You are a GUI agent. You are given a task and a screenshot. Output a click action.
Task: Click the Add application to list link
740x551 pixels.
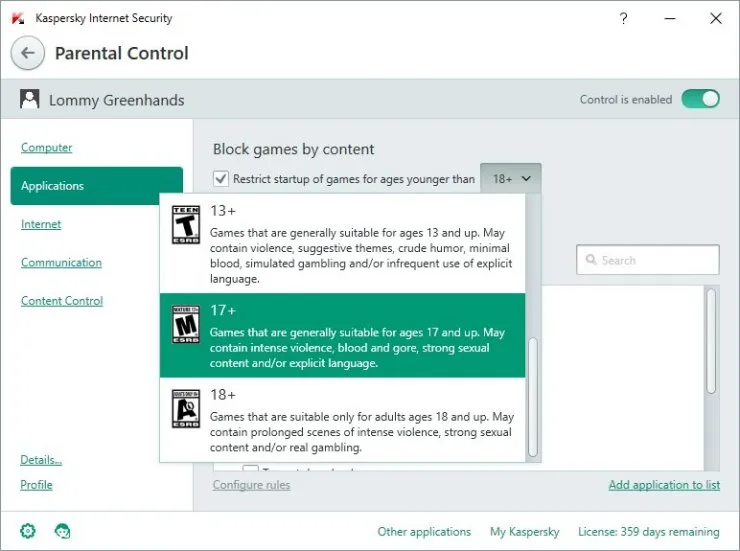point(663,485)
